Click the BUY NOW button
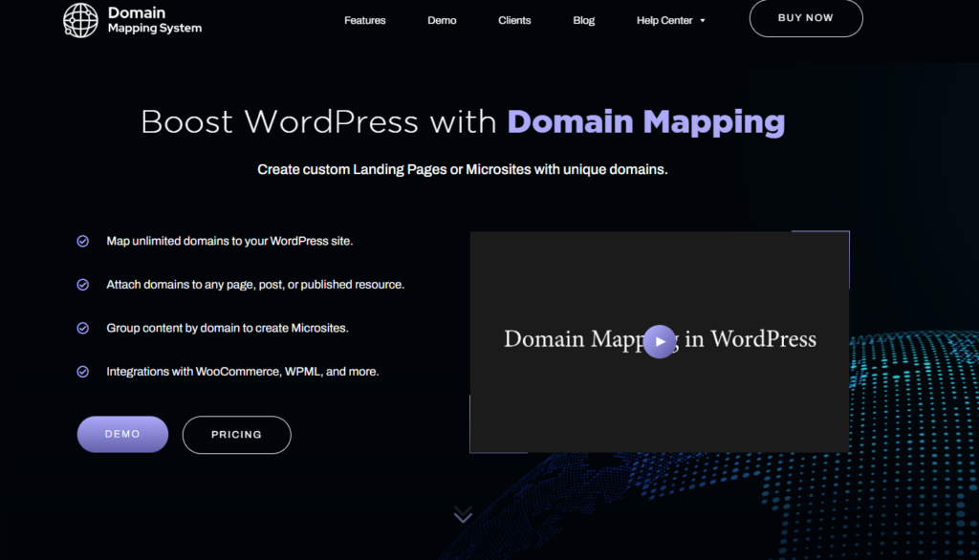Image resolution: width=979 pixels, height=560 pixels. [806, 18]
